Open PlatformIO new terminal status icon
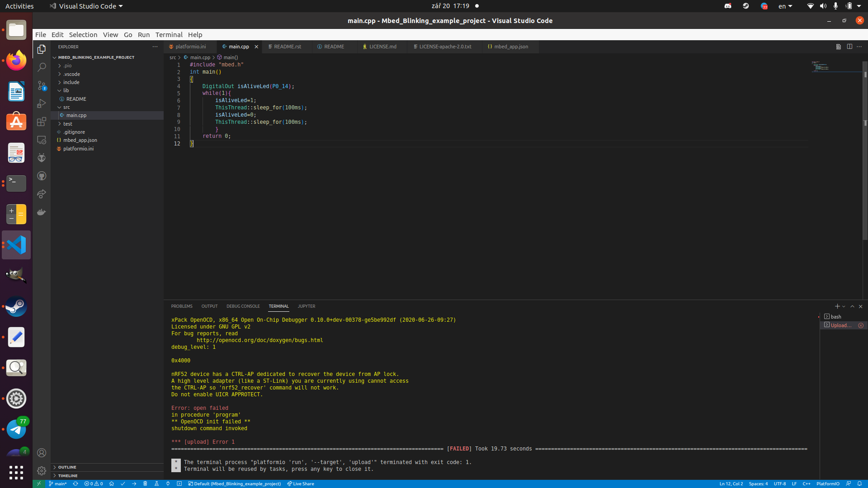868x488 pixels. point(179,483)
